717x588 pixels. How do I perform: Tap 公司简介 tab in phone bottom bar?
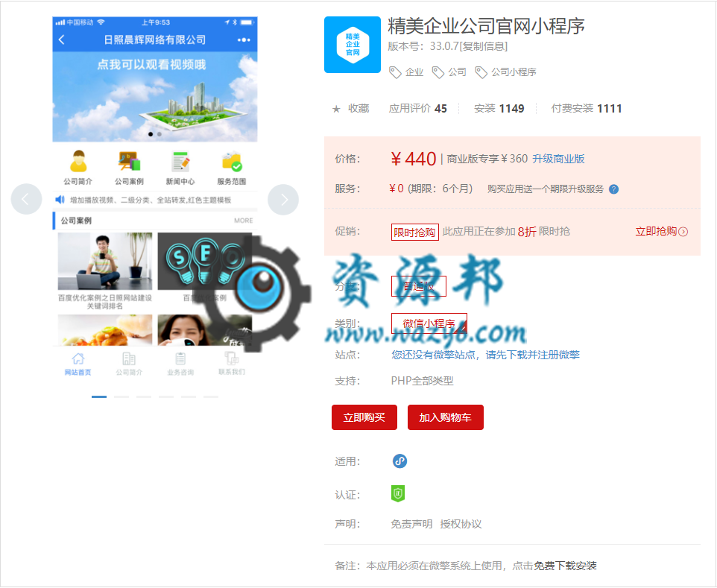click(x=129, y=364)
